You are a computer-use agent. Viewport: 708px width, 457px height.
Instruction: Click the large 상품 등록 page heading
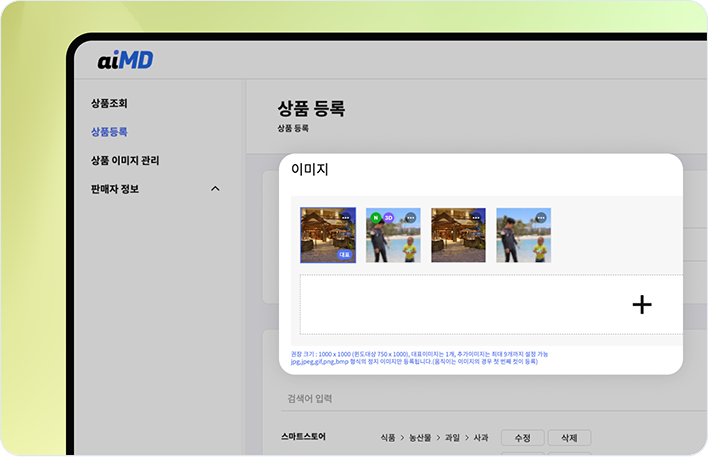click(x=311, y=108)
